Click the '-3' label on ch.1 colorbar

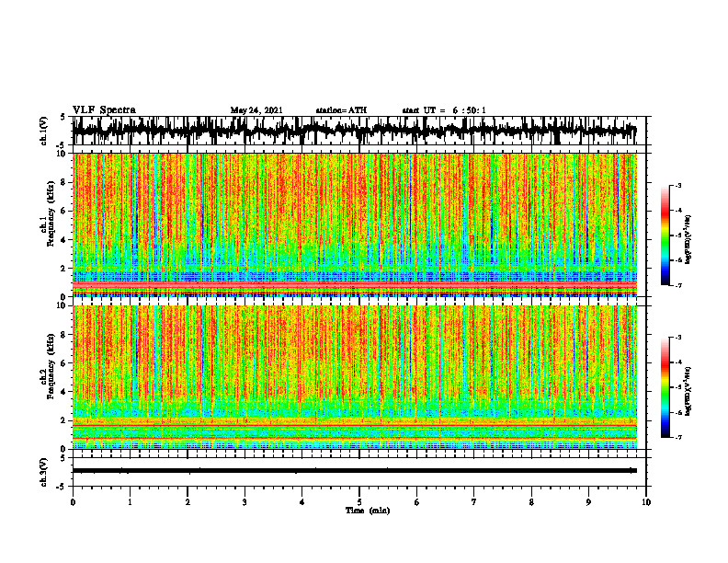coord(678,185)
